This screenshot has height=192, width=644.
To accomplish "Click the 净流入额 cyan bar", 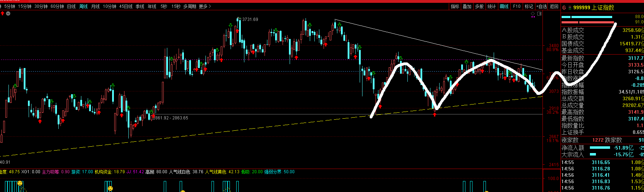I will click(x=600, y=148).
